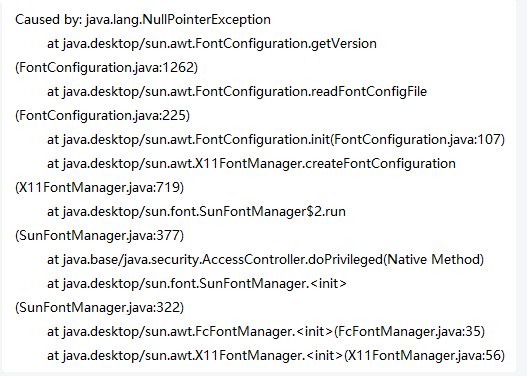Click the (SunFontManager.java:322) text
Viewport: 527px width, 376px height.
coord(99,308)
